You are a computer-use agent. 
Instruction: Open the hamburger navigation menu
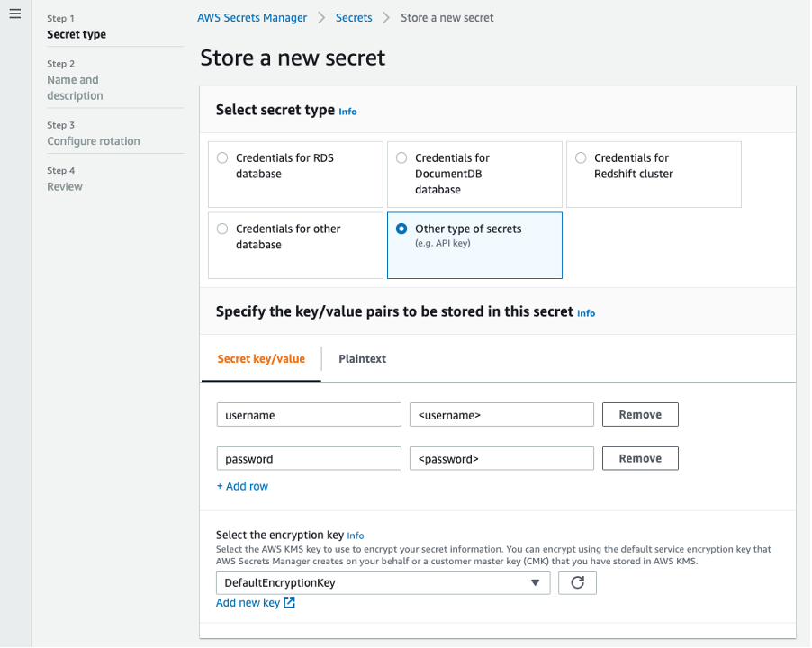pyautogui.click(x=14, y=15)
